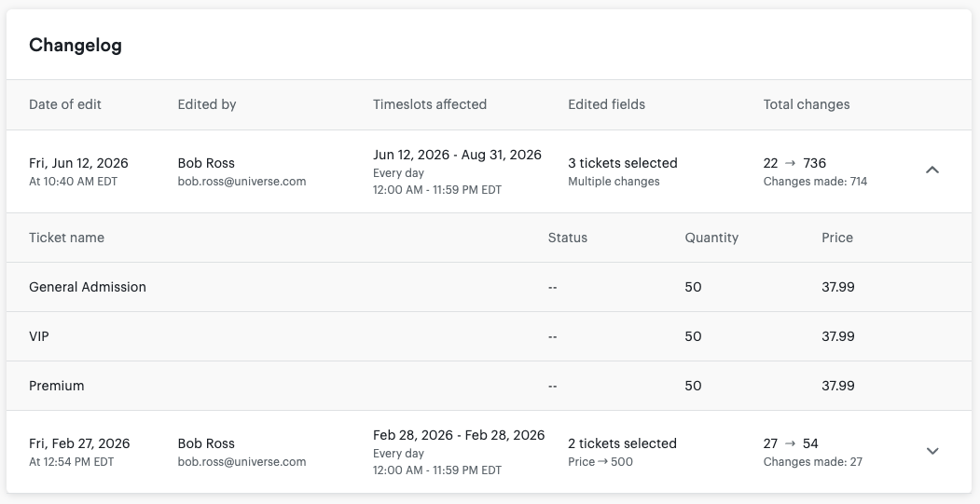Click 'Price → 500' change label
The image size is (980, 504).
(600, 462)
